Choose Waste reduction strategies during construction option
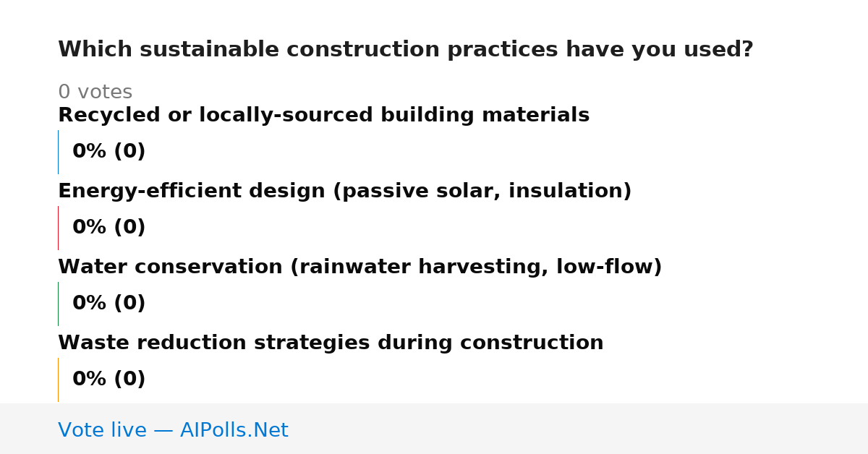Viewport: 868px width, 454px height. pyautogui.click(x=331, y=343)
